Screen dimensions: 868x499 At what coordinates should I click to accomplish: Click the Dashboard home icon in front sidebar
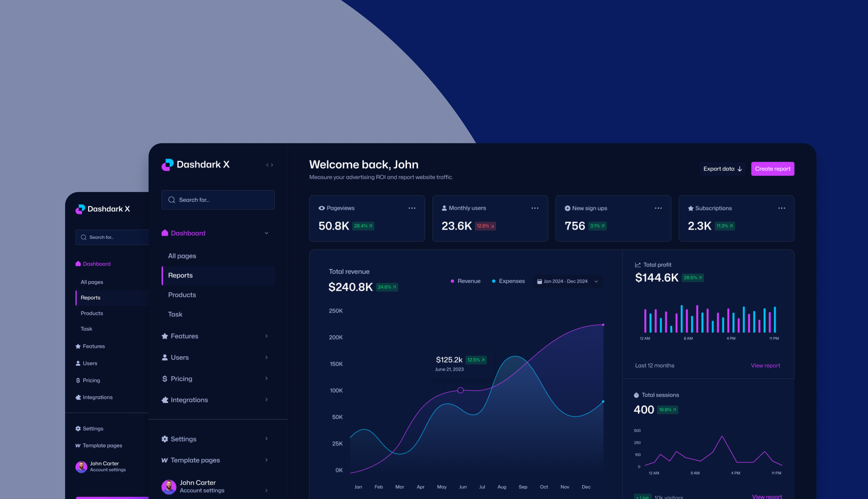165,233
